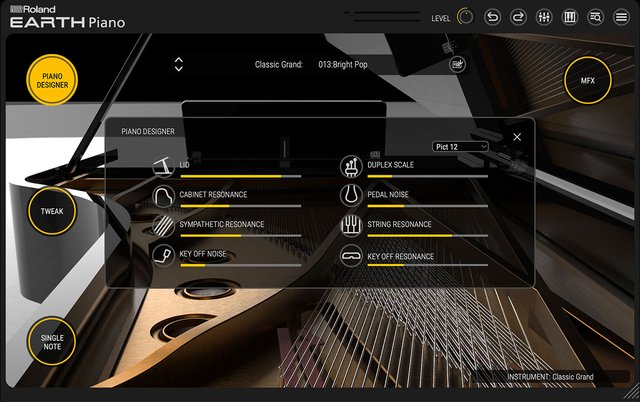Click the Cabinet Resonance icon
Image resolution: width=640 pixels, height=402 pixels.
163,196
